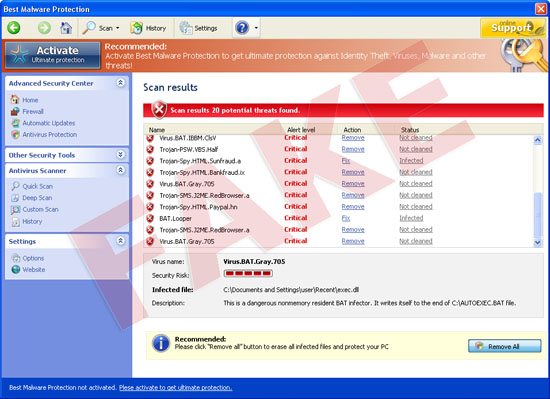Click Remove for Trojan-PSW.VBS.Half

[353, 149]
